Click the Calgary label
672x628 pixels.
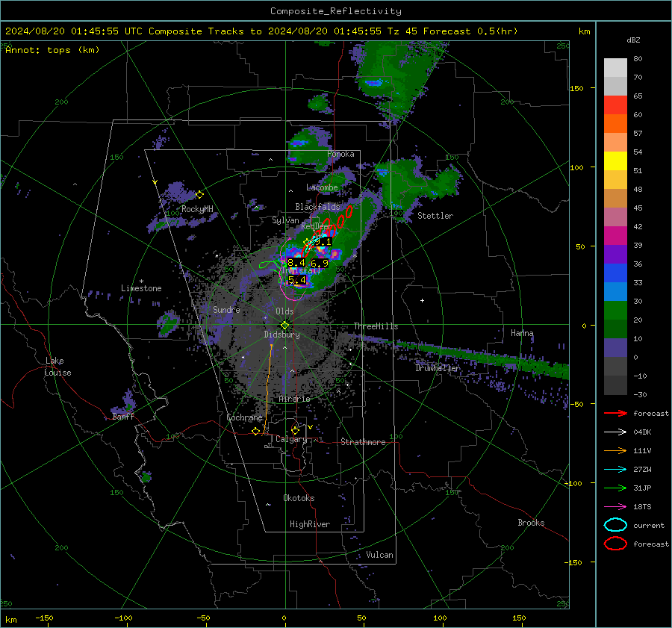[291, 439]
